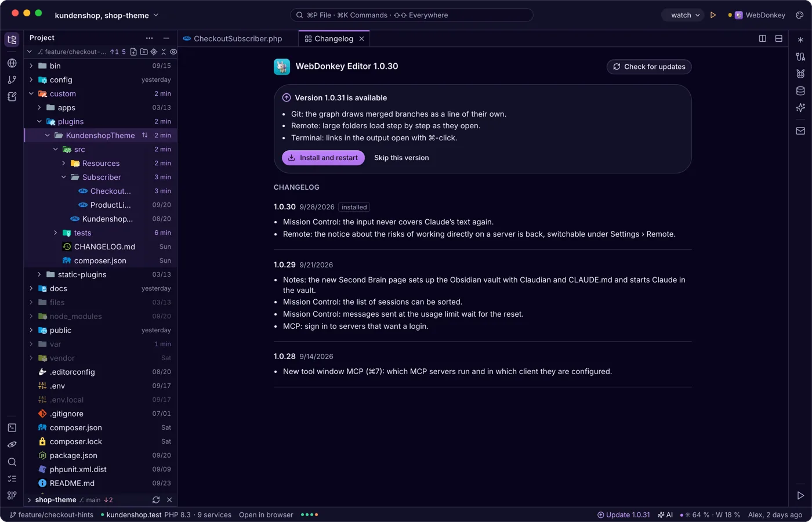Open the MCP plug icon in right sidebar
The height and width of the screenshot is (522, 812).
pos(800,57)
